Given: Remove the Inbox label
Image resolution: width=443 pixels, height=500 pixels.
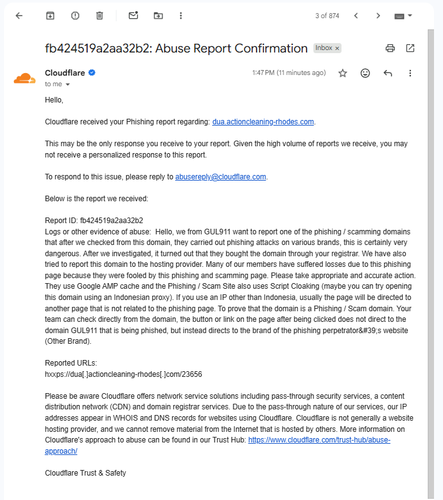Looking at the screenshot, I should coord(337,48).
